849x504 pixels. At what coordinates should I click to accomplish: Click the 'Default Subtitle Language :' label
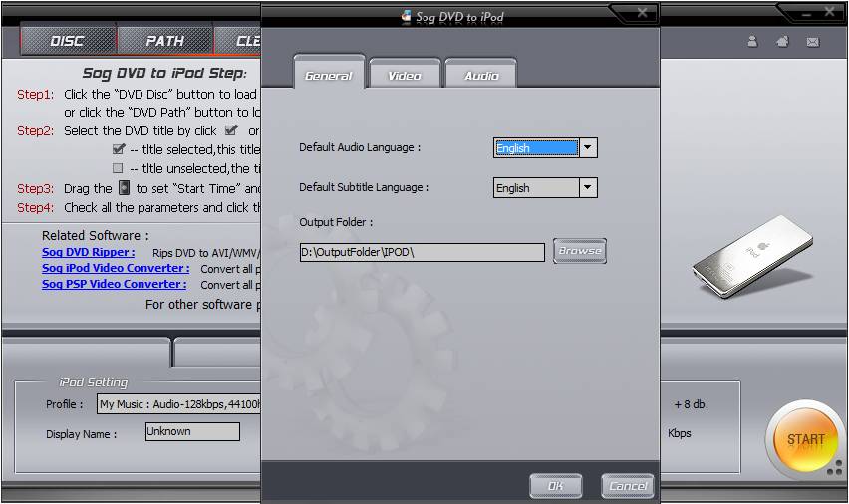pos(365,188)
